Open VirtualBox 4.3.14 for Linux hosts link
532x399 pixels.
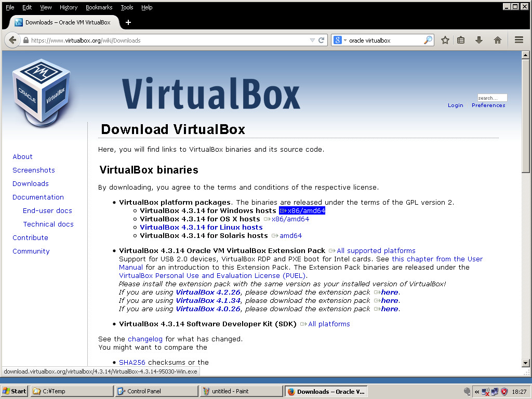(x=201, y=228)
